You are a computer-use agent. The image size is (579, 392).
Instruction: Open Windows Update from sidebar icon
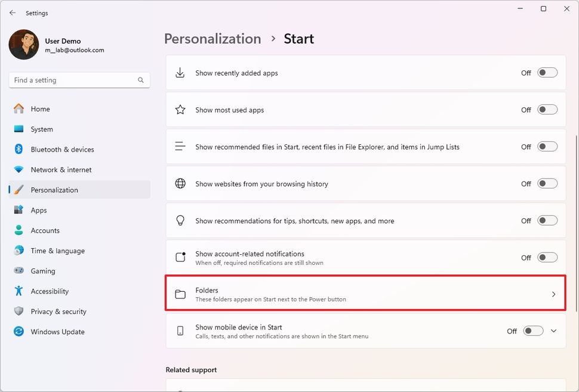coord(19,332)
